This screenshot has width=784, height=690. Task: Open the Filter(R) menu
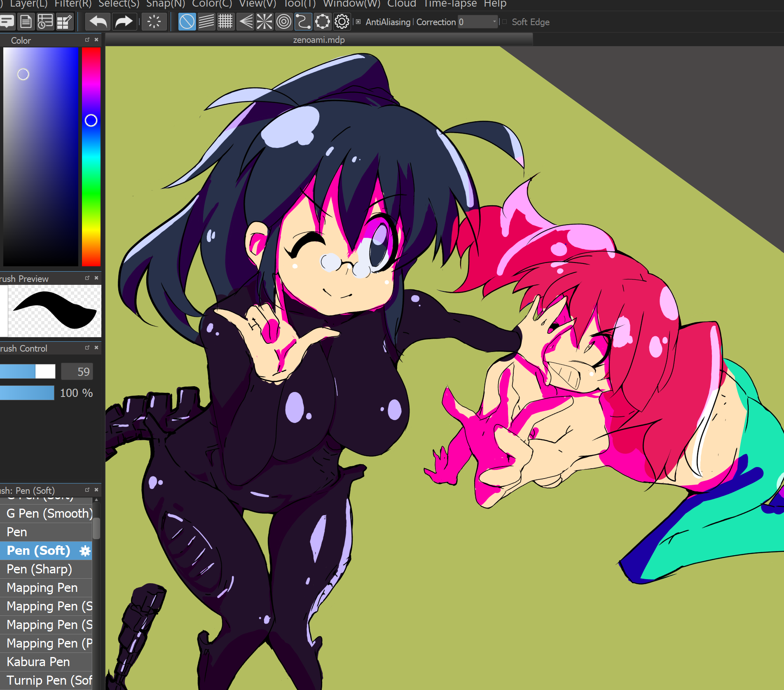[73, 4]
